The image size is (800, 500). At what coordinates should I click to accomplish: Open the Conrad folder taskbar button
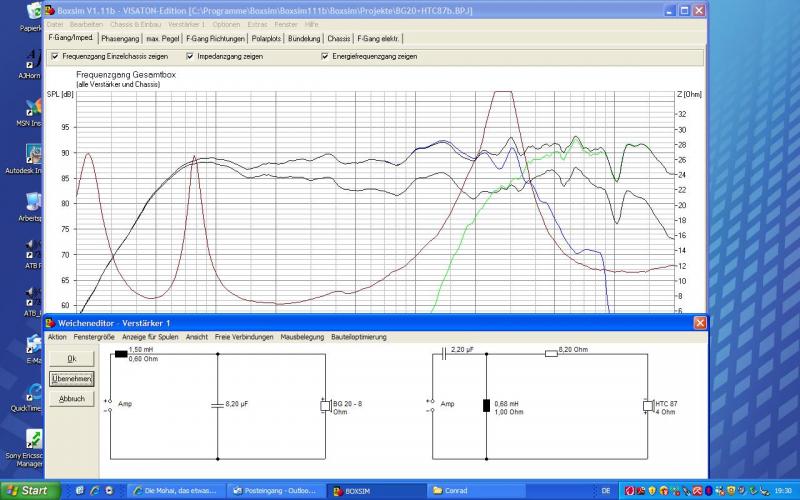(476, 491)
